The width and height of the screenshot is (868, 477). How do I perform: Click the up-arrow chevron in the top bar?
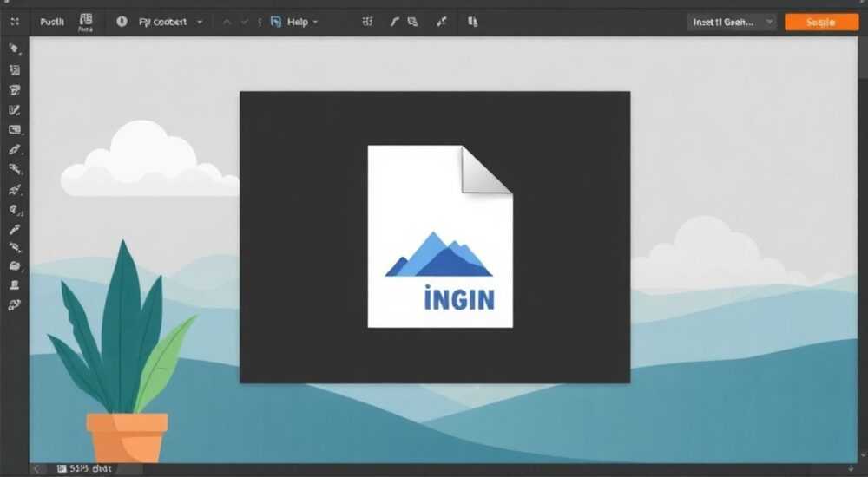pos(227,23)
